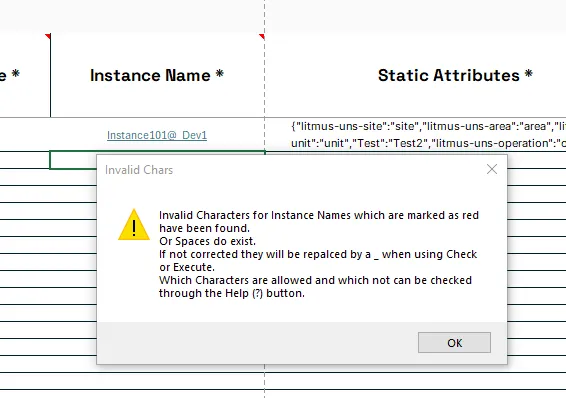Select the Instance Name column header

tap(157, 75)
